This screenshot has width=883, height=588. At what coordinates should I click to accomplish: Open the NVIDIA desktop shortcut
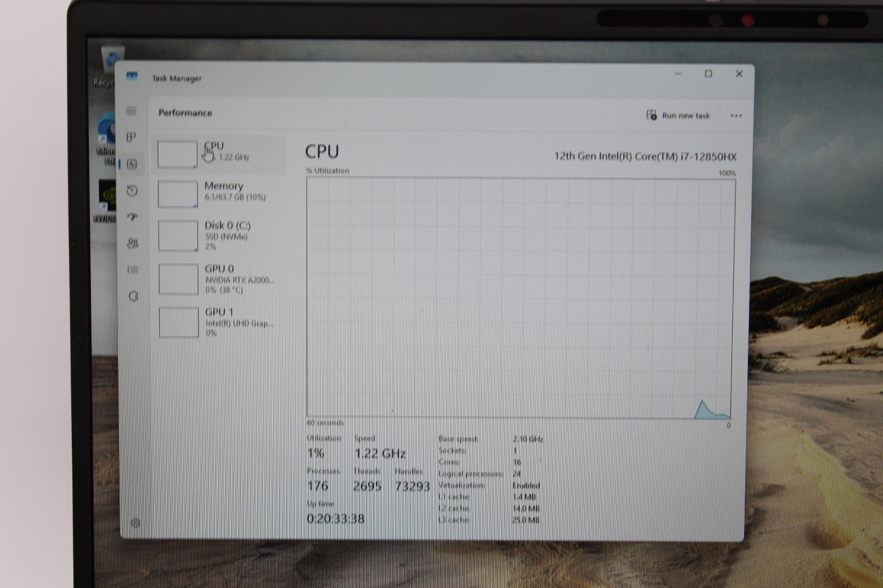coord(106,201)
